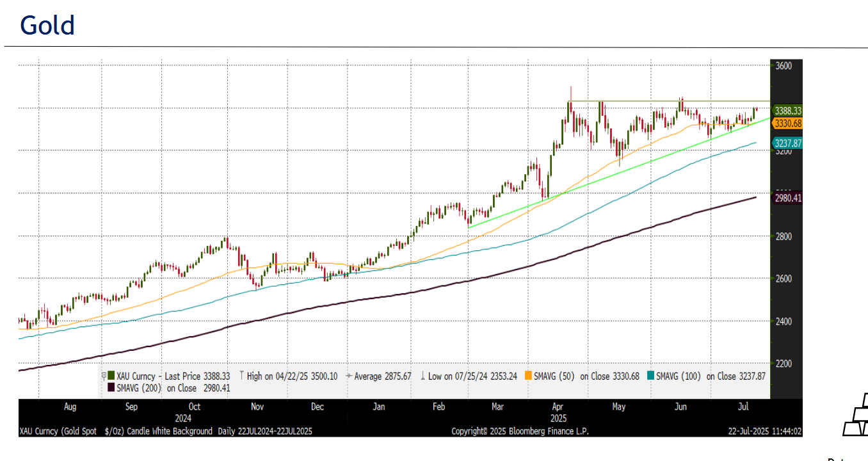The height and width of the screenshot is (461, 868).
Task: Click the 22-Jul-2025 timestamp in footer
Action: tap(765, 432)
